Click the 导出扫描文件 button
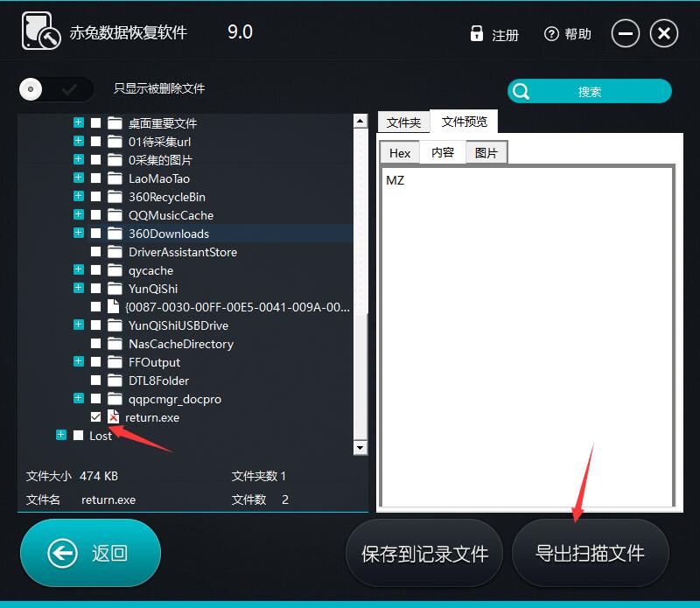 (590, 553)
